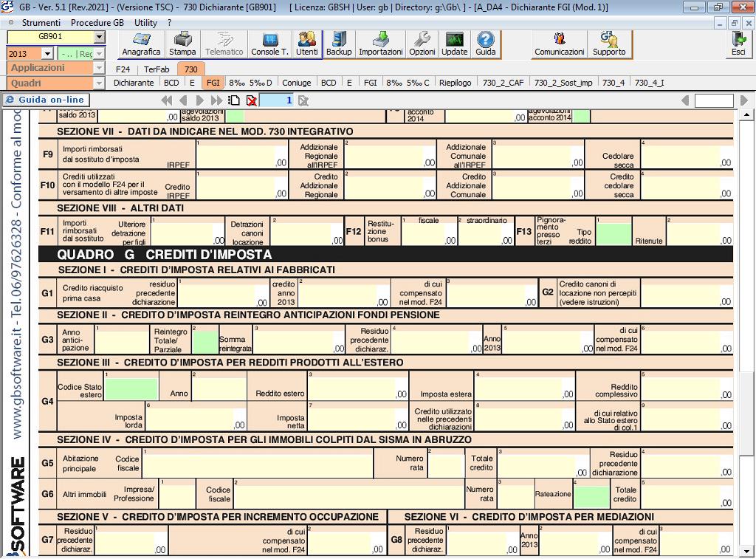
Task: Click the G2 Credito canoni di locazione field
Action: (687, 292)
